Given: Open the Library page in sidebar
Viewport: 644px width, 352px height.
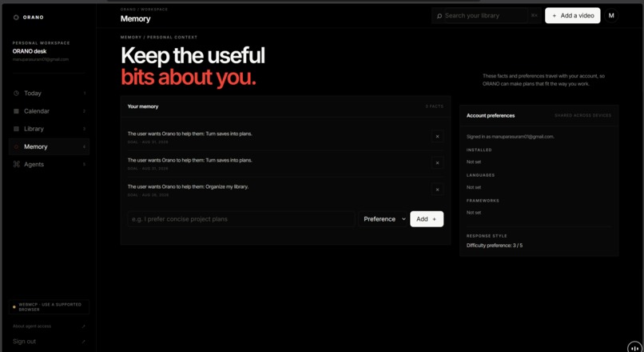Looking at the screenshot, I should click(49, 129).
